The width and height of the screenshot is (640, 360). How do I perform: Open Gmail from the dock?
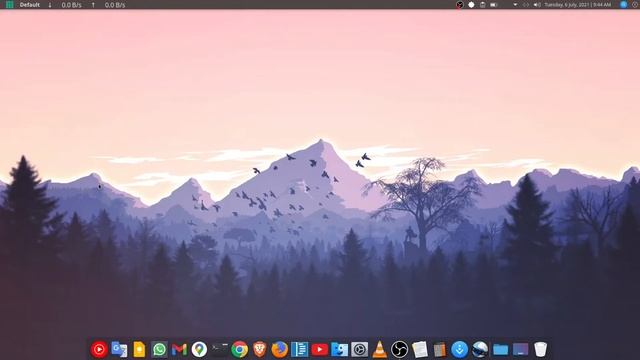(179, 349)
